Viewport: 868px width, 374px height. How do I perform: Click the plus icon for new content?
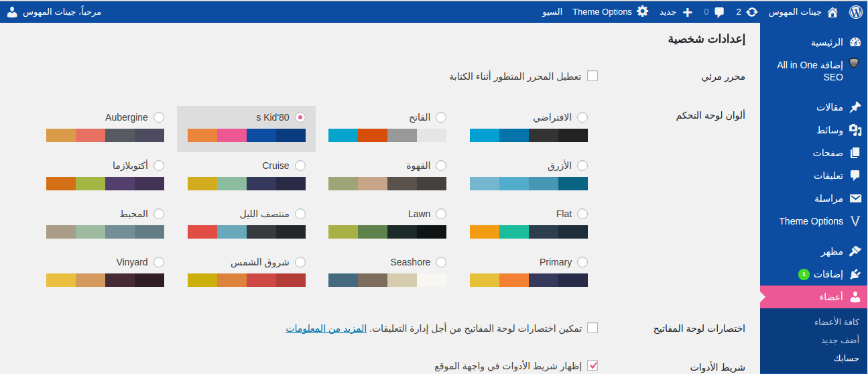coord(687,11)
